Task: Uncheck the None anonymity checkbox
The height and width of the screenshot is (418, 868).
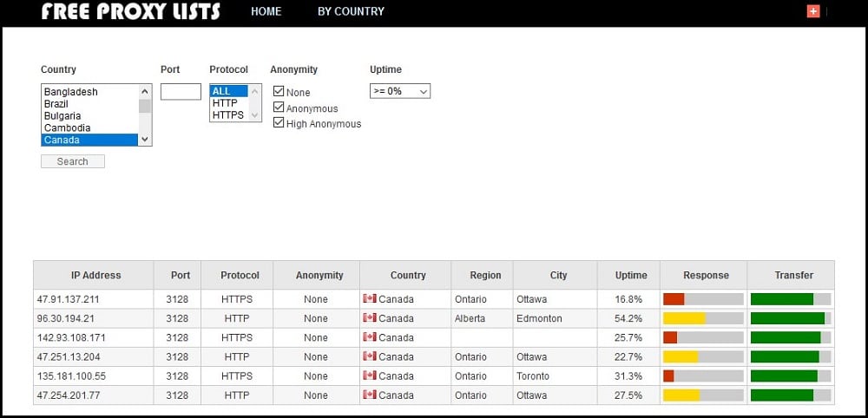Action: point(279,91)
